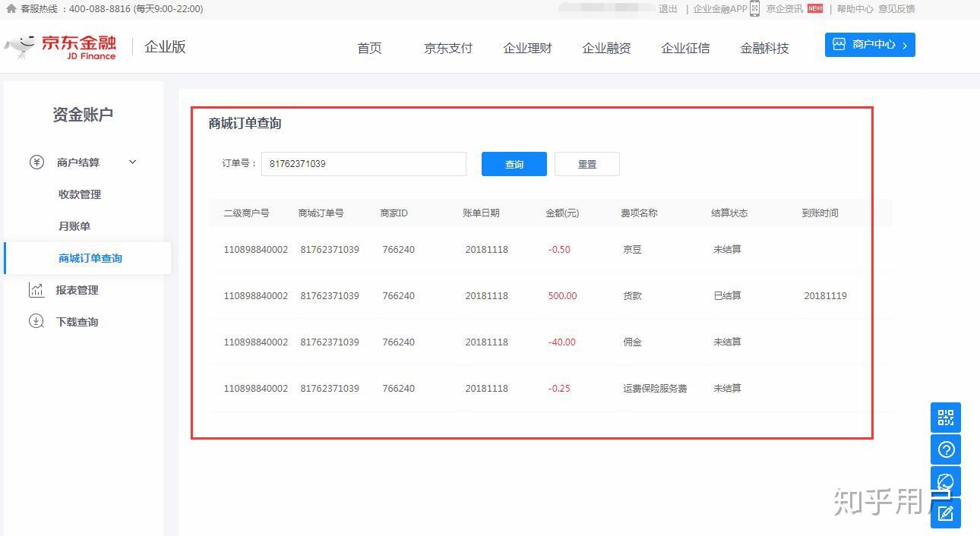Click the -40.00 amount cell
The height and width of the screenshot is (536, 980).
[562, 342]
